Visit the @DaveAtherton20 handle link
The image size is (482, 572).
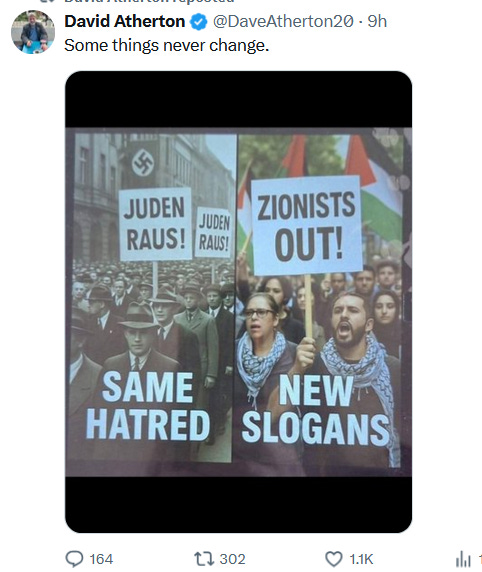283,21
